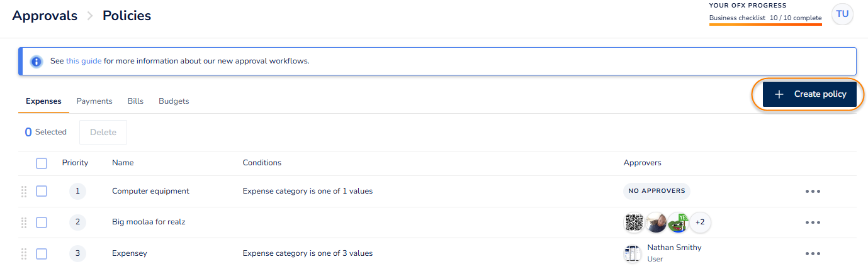Click drag handle for Expensey policy
The height and width of the screenshot is (269, 868).
(x=25, y=254)
